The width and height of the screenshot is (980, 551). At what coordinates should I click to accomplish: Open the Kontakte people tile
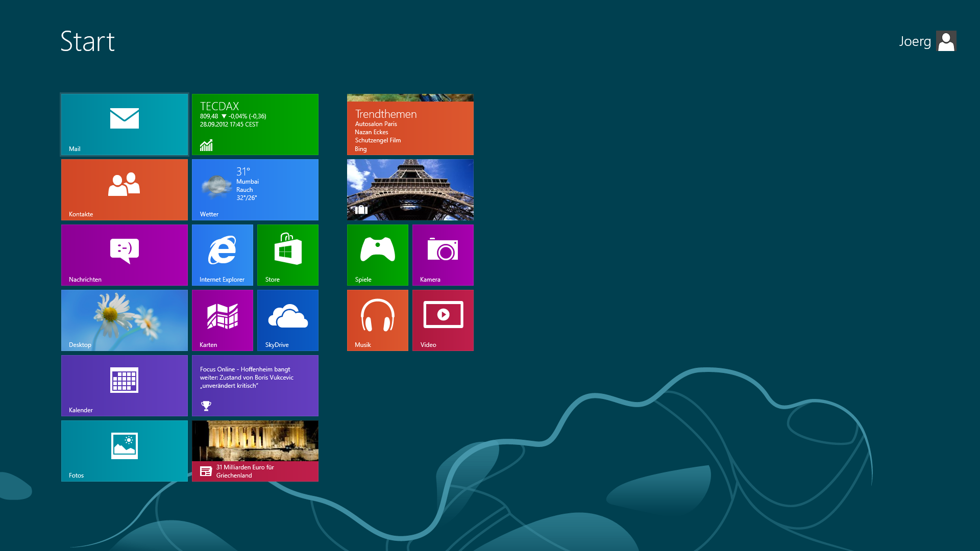pyautogui.click(x=125, y=190)
